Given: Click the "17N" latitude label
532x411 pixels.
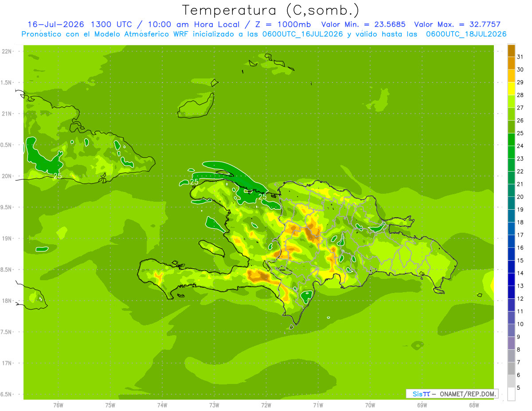Looking at the screenshot, I should (7, 363).
